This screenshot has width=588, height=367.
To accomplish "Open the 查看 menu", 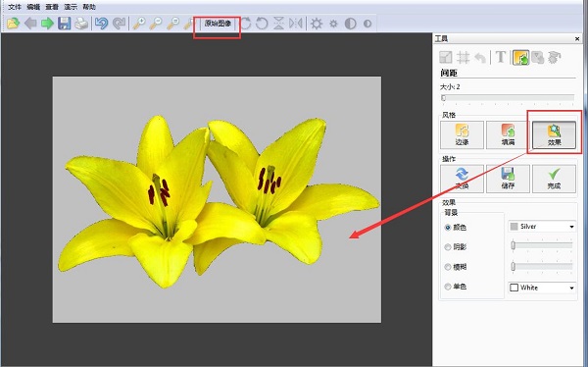I will coord(52,7).
